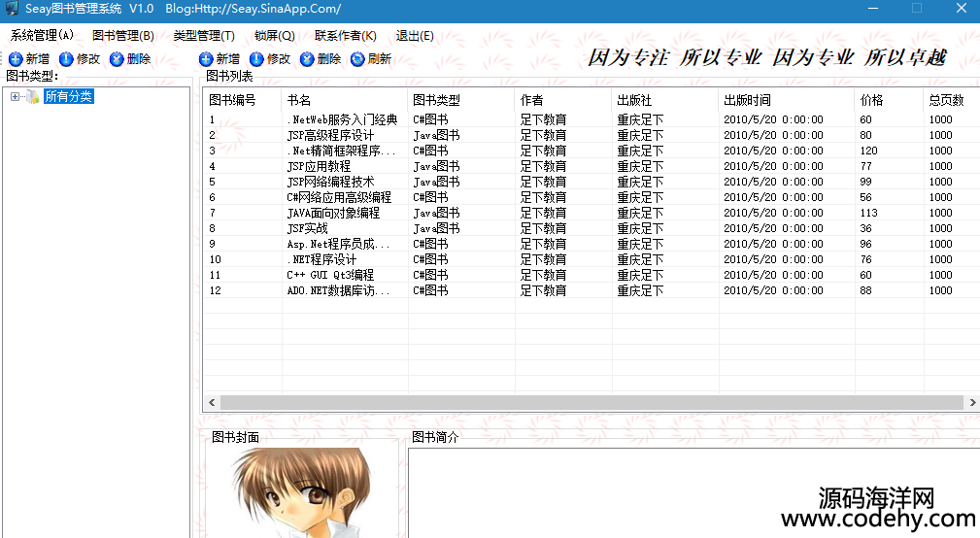
Task: Click price cell "56"
Action: (x=865, y=197)
